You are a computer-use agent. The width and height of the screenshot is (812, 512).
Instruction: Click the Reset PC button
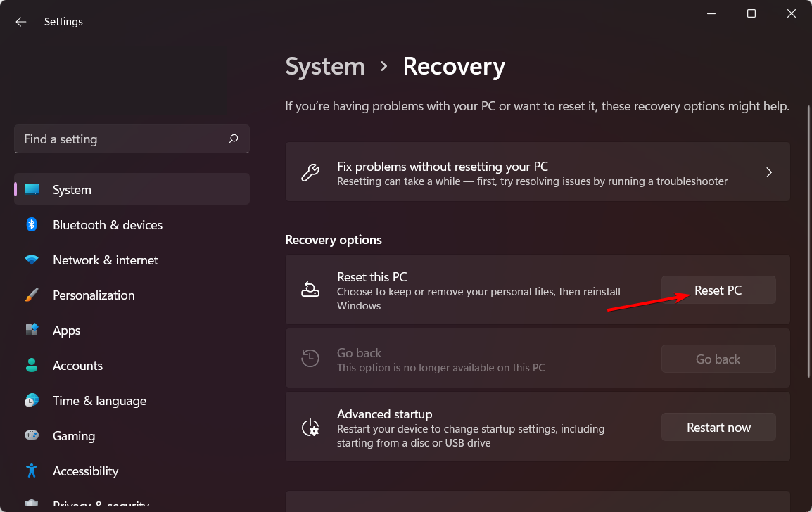tap(718, 289)
